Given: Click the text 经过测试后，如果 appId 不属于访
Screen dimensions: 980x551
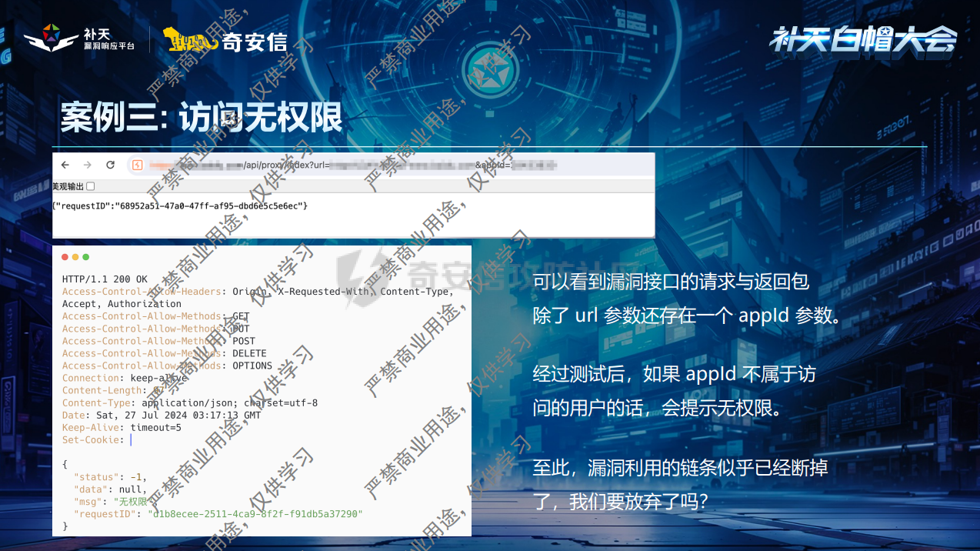Looking at the screenshot, I should 674,375.
